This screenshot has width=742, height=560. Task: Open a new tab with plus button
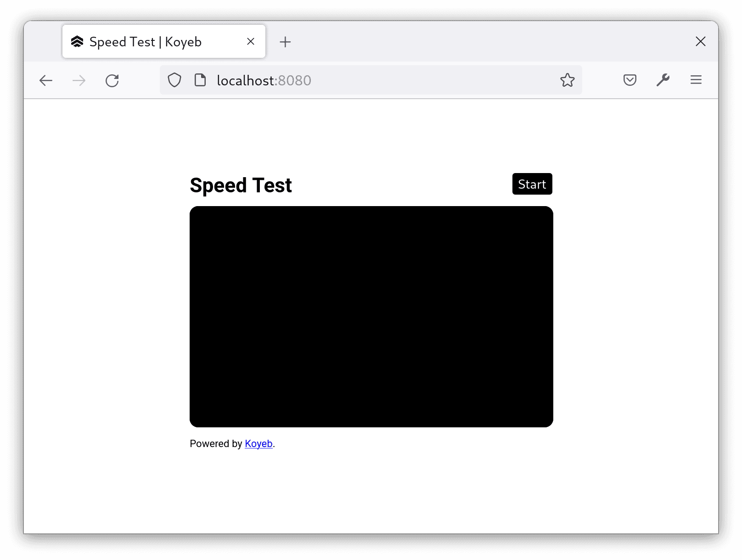point(285,42)
